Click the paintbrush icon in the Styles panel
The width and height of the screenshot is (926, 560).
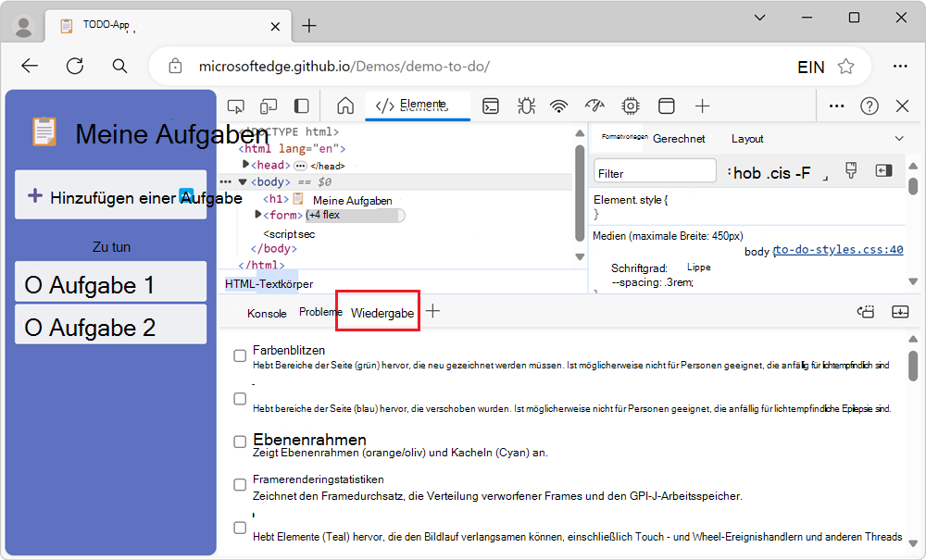(x=850, y=170)
